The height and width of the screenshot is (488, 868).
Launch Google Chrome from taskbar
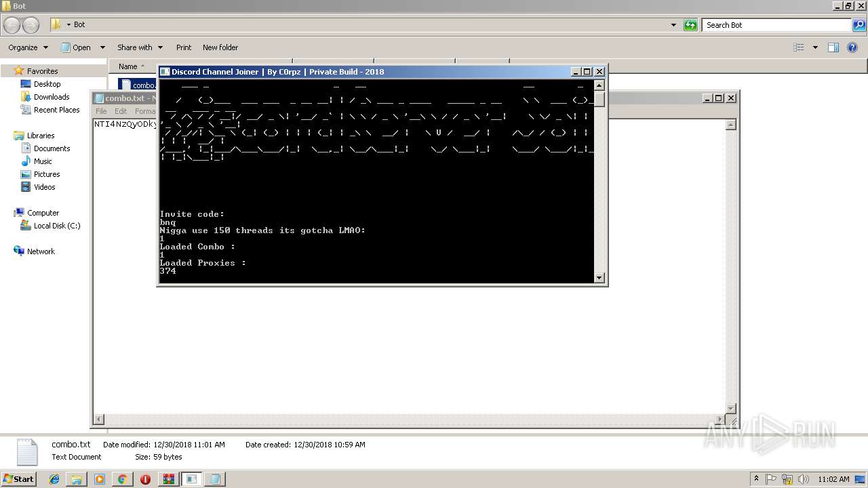(x=122, y=479)
